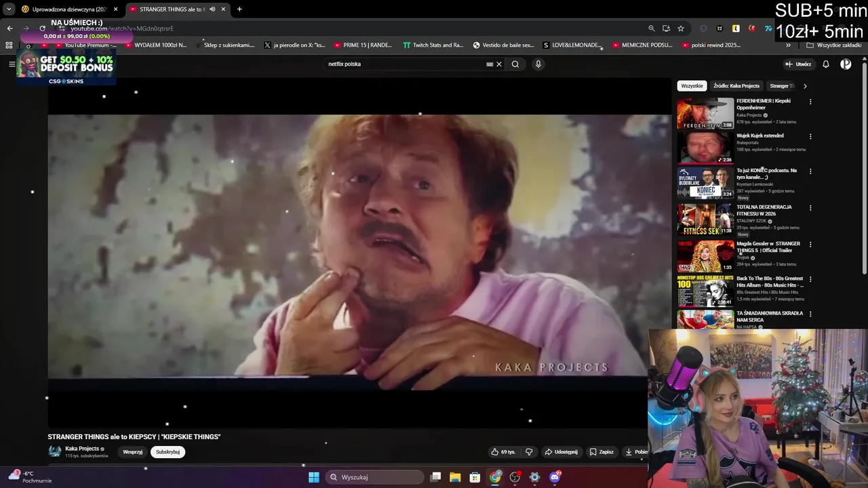Open the To już KONIEC podcastu thumbnail
The height and width of the screenshot is (488, 868).
[705, 182]
